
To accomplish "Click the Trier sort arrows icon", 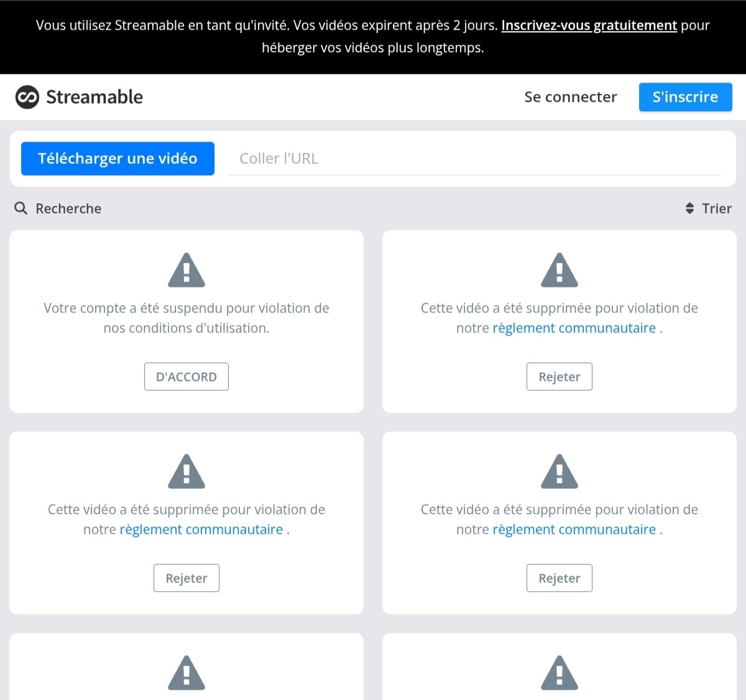I will point(689,208).
